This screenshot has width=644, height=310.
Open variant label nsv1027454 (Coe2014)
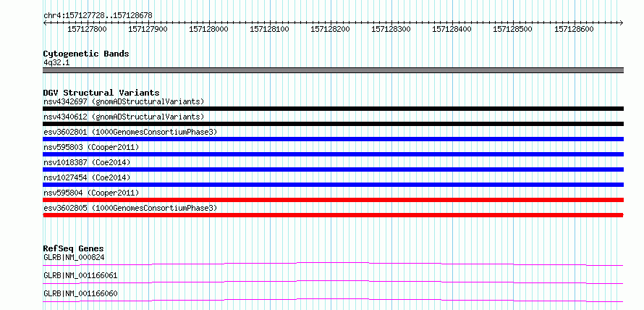[x=87, y=177]
